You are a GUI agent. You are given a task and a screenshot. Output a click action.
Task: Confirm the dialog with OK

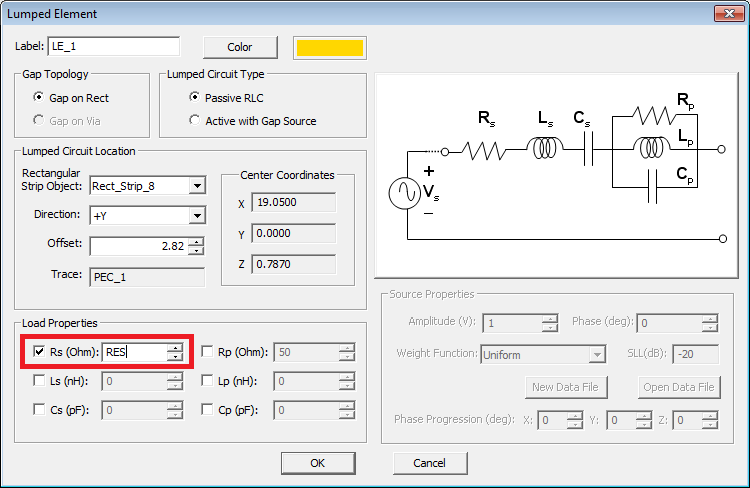[317, 463]
